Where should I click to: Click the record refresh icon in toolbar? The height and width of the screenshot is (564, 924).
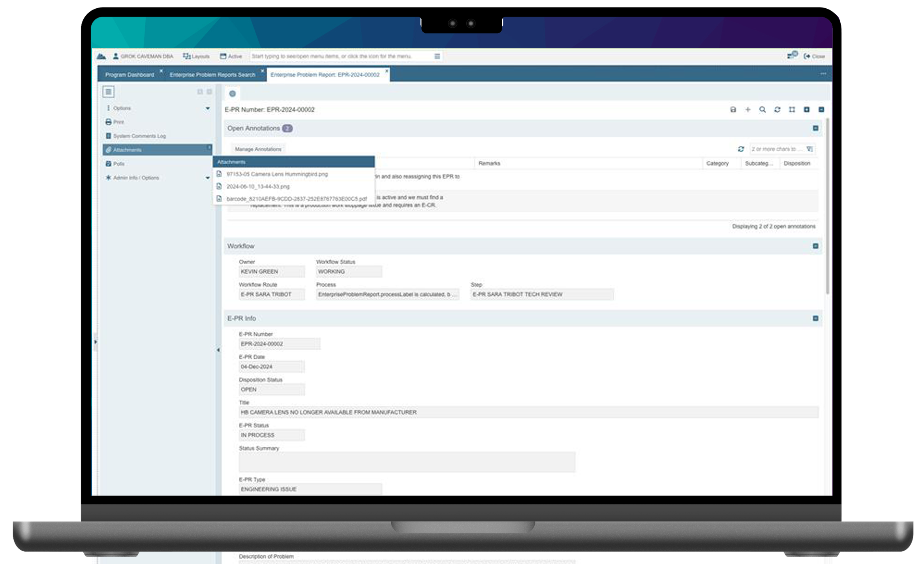[x=777, y=110]
